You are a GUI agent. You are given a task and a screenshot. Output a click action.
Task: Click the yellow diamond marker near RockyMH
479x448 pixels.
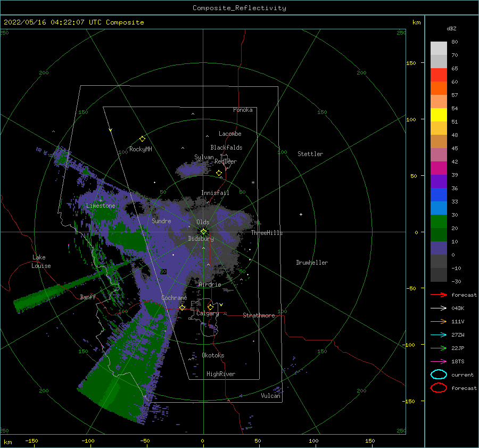142,139
